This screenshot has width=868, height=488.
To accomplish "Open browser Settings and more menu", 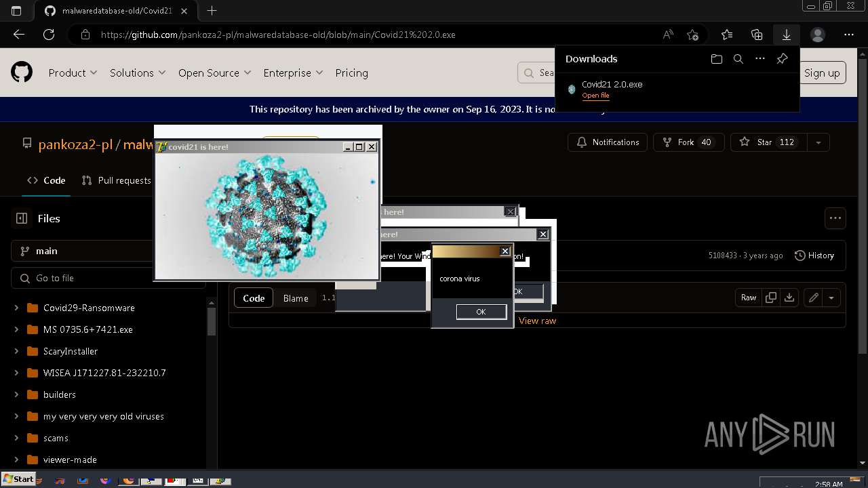I will pos(849,35).
